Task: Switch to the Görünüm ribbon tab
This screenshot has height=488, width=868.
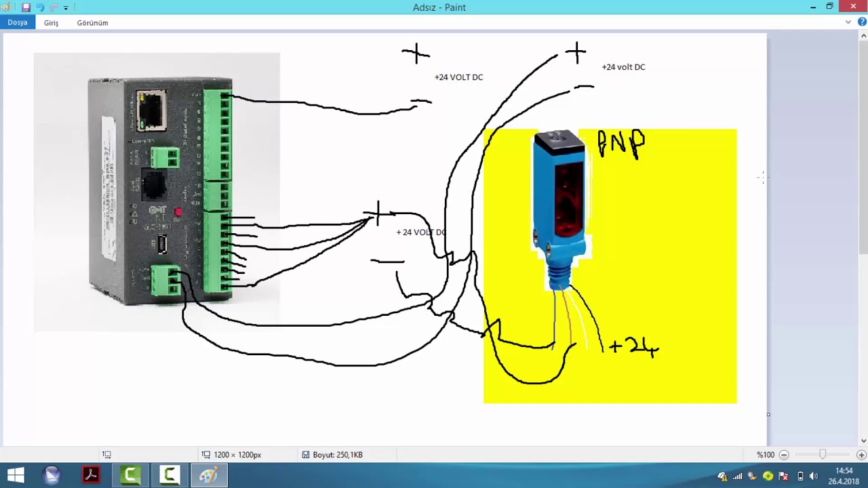Action: coord(92,22)
